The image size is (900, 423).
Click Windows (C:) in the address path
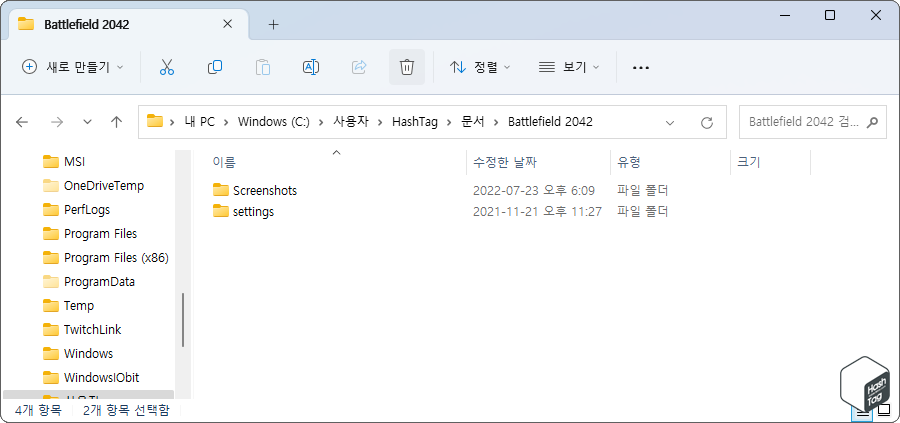(x=274, y=122)
